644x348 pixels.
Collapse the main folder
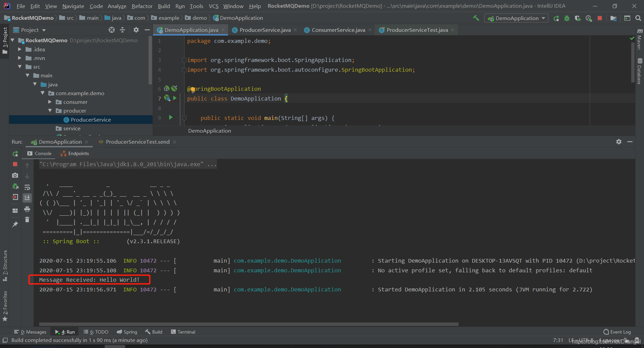coord(28,75)
